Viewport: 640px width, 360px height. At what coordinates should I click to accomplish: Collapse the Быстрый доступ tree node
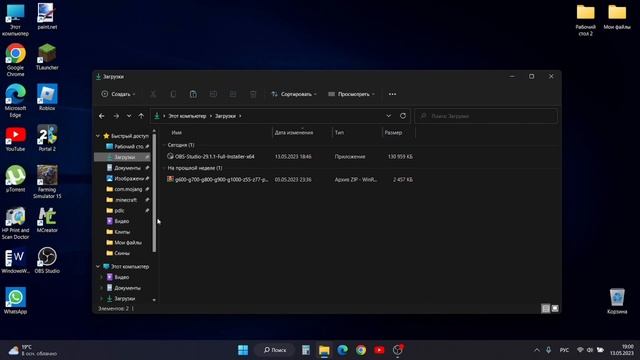[x=98, y=136]
